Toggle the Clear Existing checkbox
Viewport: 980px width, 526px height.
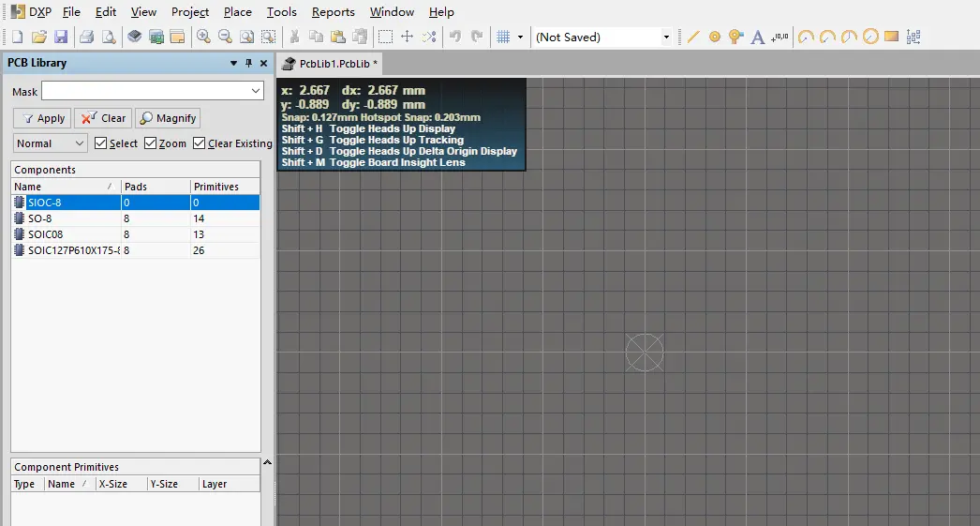[199, 143]
